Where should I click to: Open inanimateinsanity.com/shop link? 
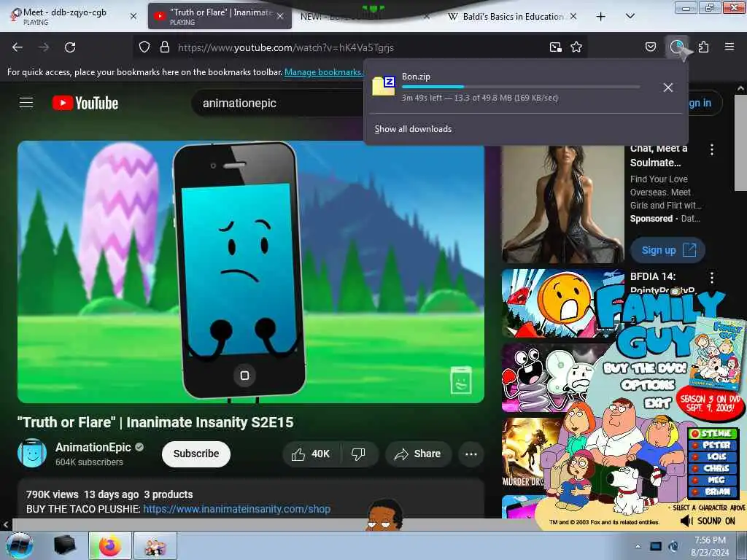coord(237,509)
